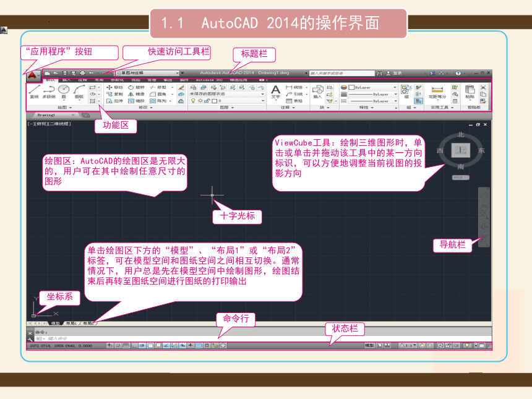The height and width of the screenshot is (399, 532).
Task: Toggle the layer freeze sun icon
Action: coord(200,101)
